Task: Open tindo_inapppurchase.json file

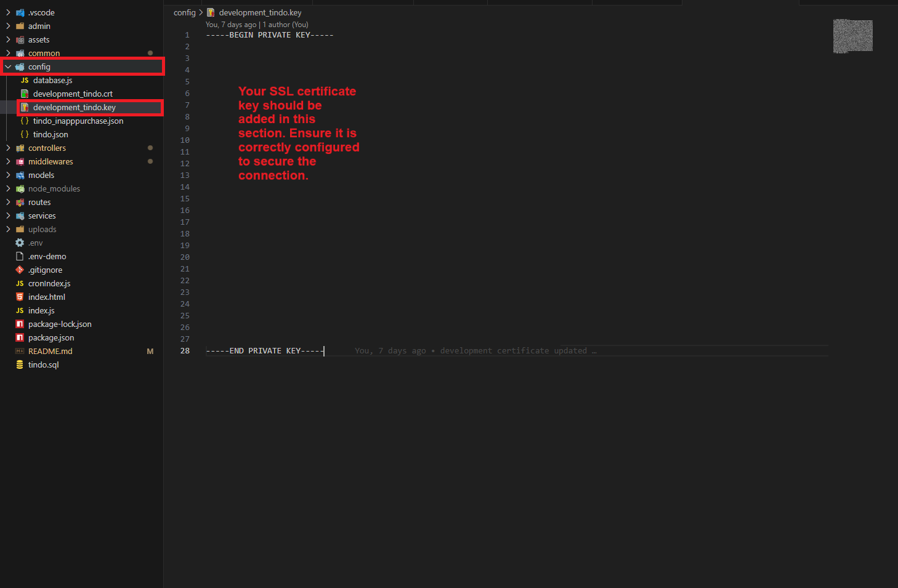Action: [x=78, y=121]
